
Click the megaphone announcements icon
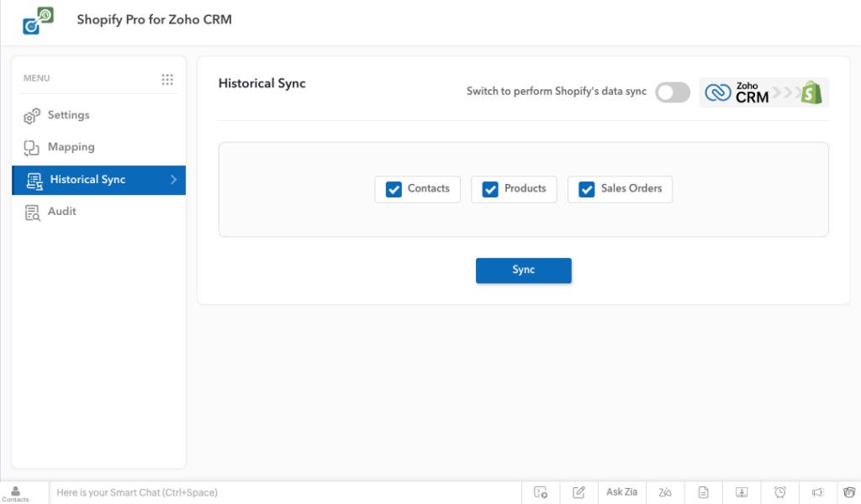click(x=818, y=492)
